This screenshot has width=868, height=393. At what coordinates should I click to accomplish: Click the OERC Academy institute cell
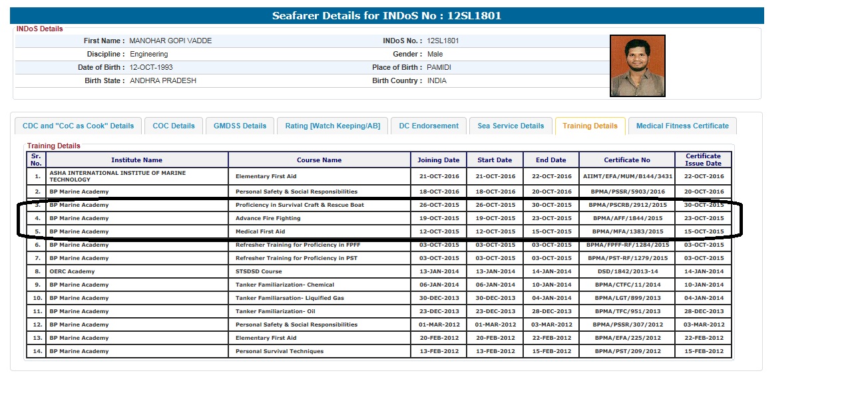click(x=72, y=271)
